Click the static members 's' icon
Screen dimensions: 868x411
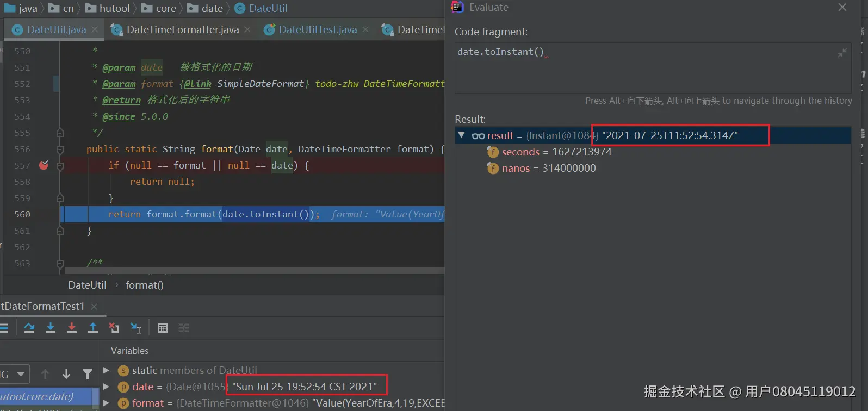point(123,371)
